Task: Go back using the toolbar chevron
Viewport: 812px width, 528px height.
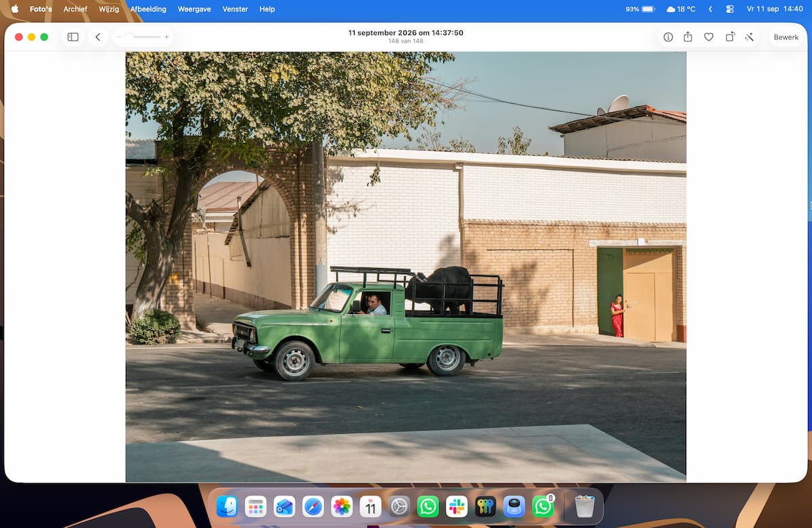Action: 98,37
